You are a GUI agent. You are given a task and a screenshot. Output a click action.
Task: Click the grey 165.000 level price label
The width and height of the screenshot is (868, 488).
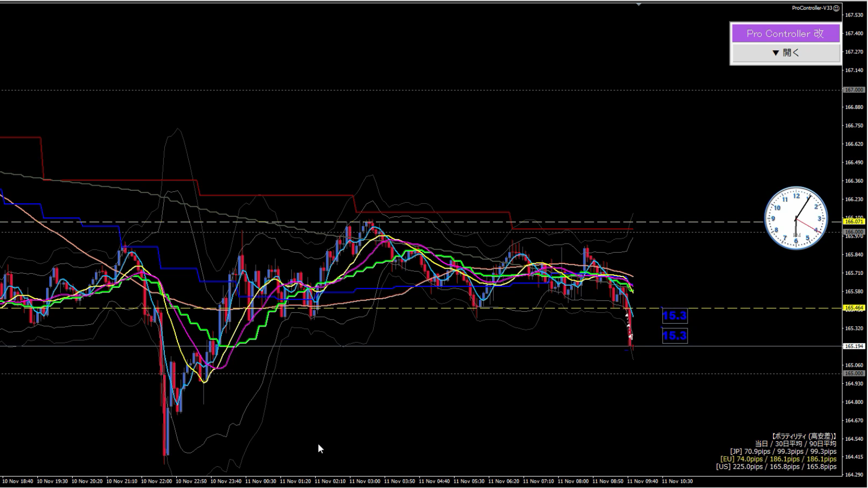(x=854, y=373)
